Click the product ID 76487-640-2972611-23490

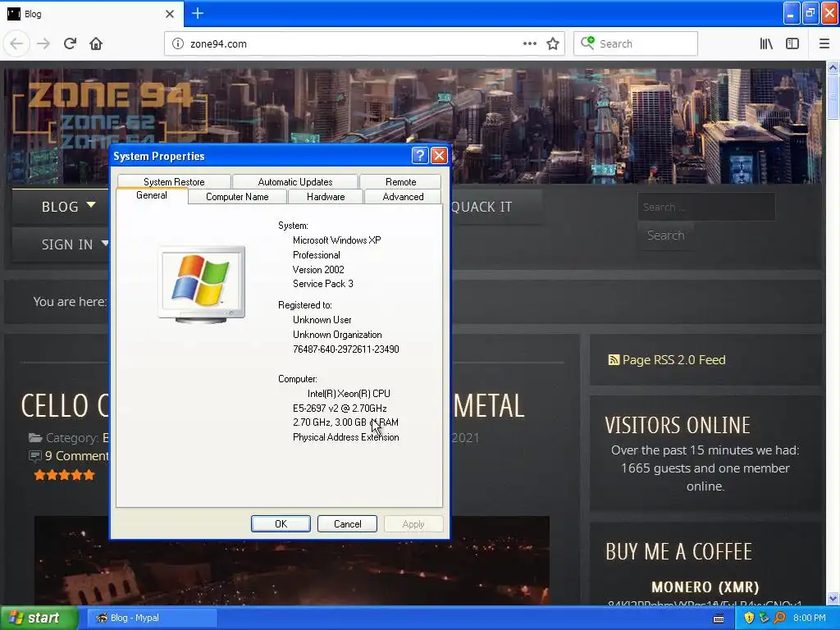(346, 349)
